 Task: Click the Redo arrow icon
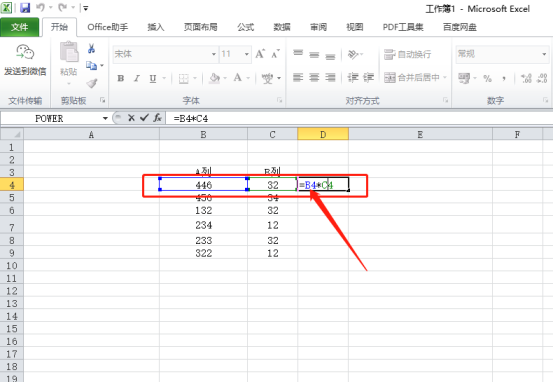(63, 7)
